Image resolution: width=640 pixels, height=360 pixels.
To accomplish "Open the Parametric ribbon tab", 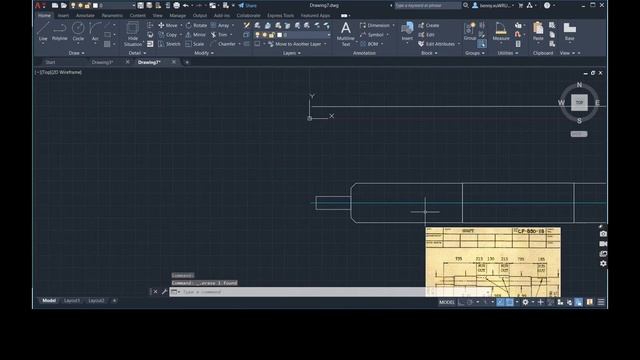I will point(112,16).
